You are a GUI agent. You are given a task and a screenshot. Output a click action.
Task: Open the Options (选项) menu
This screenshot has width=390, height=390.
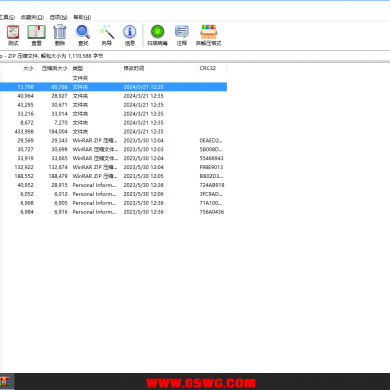tap(58, 17)
